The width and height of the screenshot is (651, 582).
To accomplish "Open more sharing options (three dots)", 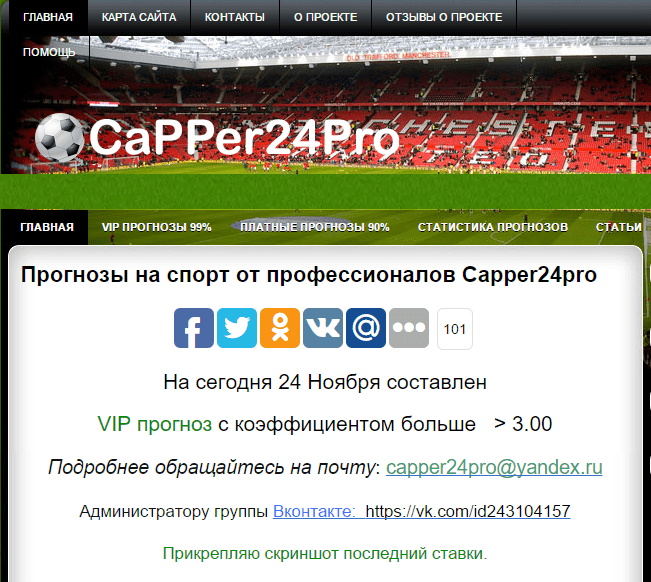I will (x=409, y=328).
